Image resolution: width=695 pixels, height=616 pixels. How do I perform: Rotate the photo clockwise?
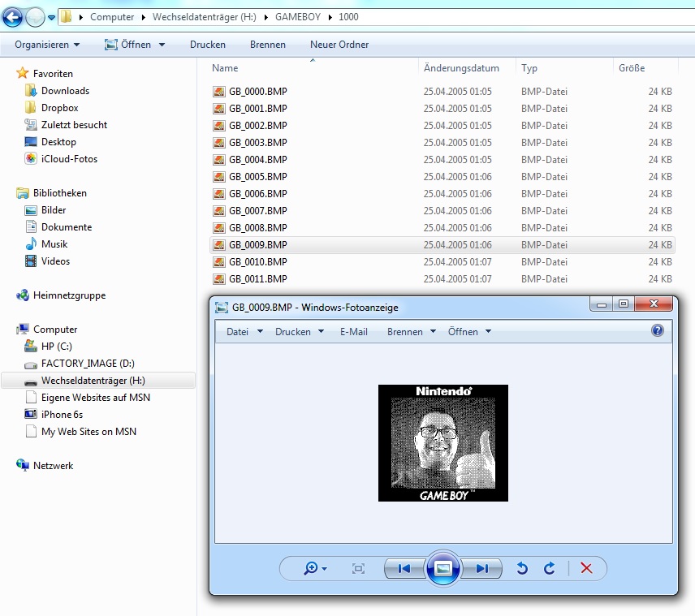550,569
